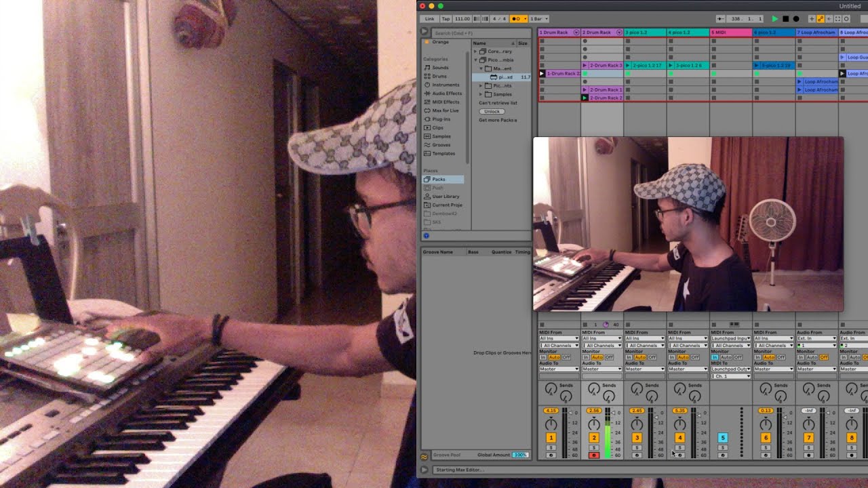Launch the 2-pico 1.2 17 clip

628,66
